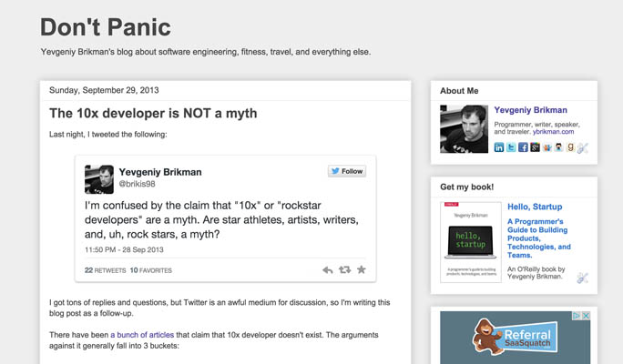This screenshot has height=364, width=623.
Task: Click the tweet text about rockstar developers
Action: pos(221,219)
